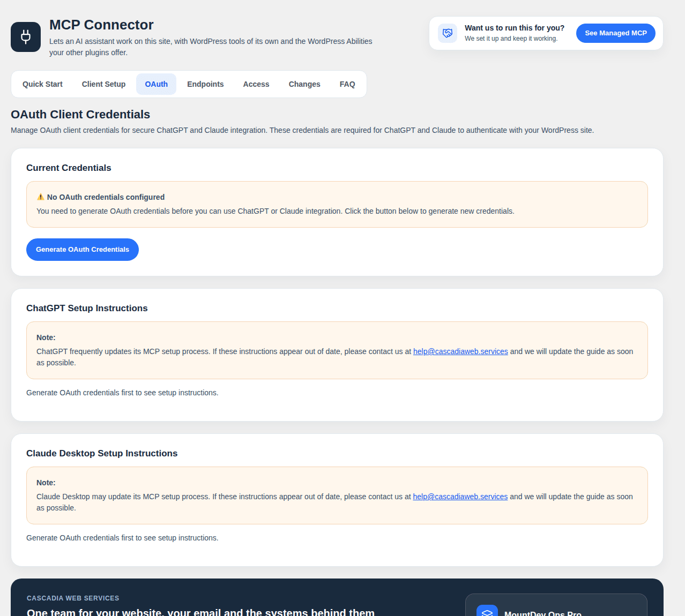The width and height of the screenshot is (685, 616).
Task: Select the OAuth tab
Action: (157, 84)
